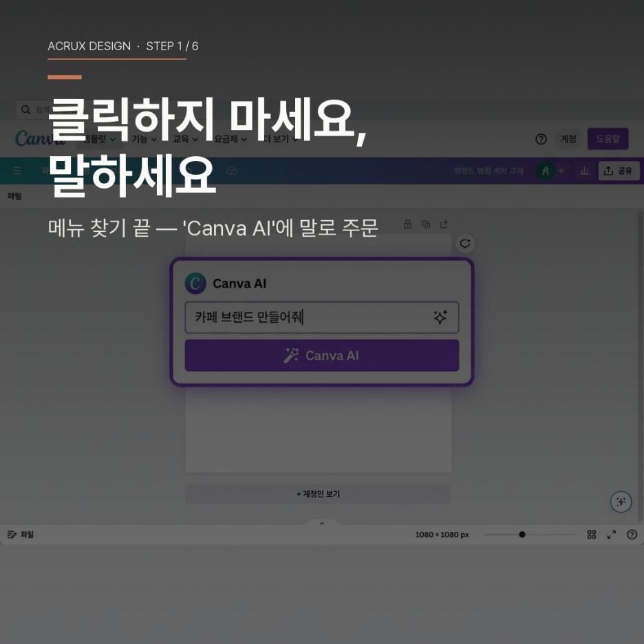Open the analytics bar-chart icon

[x=584, y=171]
